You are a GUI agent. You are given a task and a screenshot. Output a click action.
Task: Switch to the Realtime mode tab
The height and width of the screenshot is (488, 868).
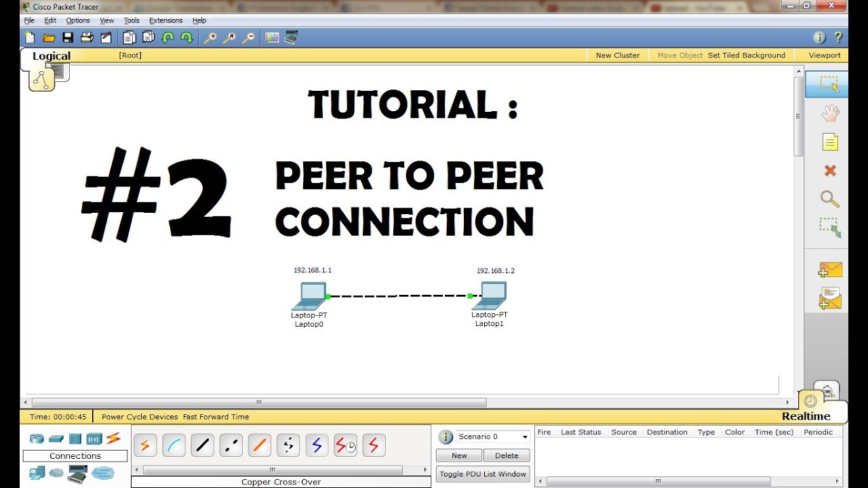coord(806,416)
